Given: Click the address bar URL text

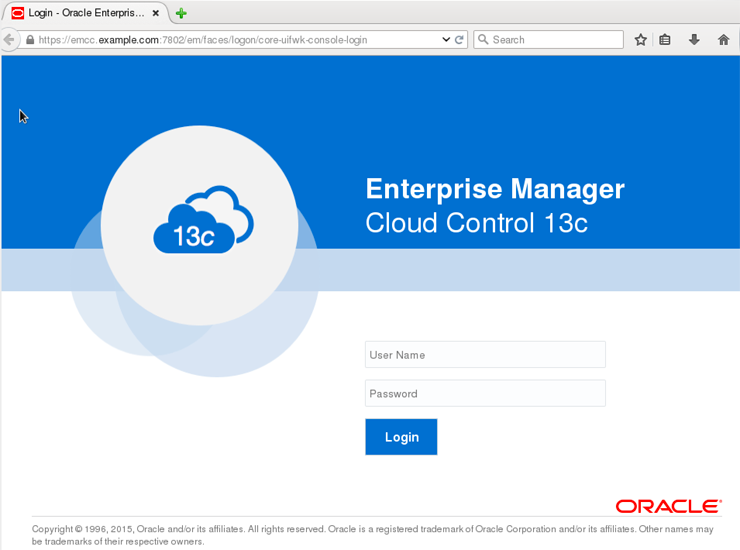Looking at the screenshot, I should coord(203,40).
